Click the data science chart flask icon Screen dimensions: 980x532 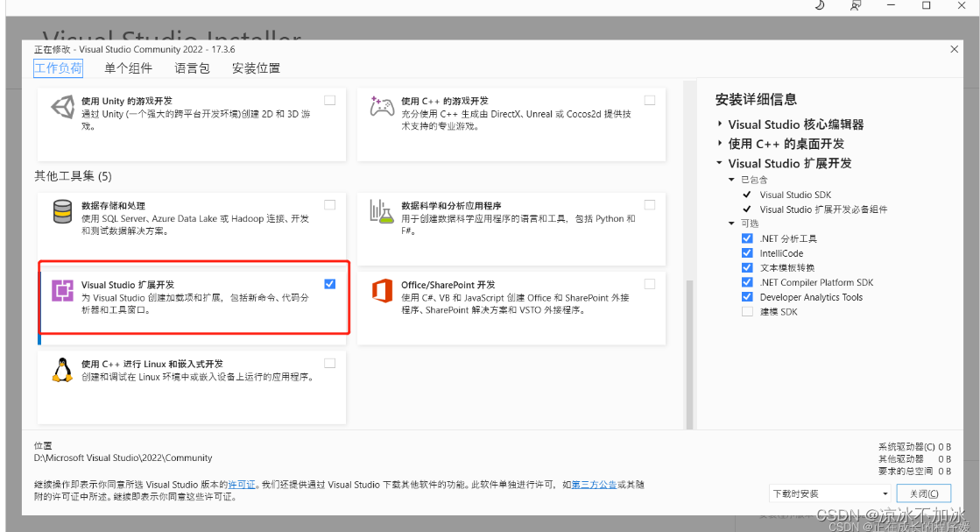pos(381,212)
